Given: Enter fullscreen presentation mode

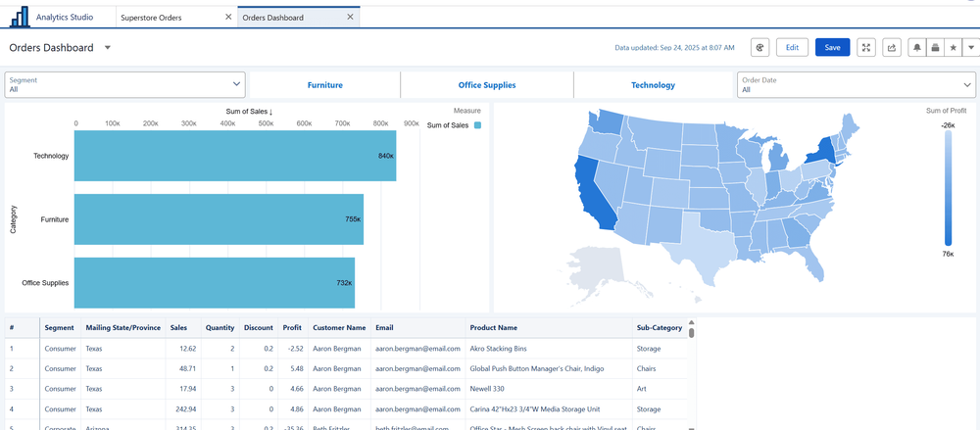Looking at the screenshot, I should pyautogui.click(x=865, y=47).
